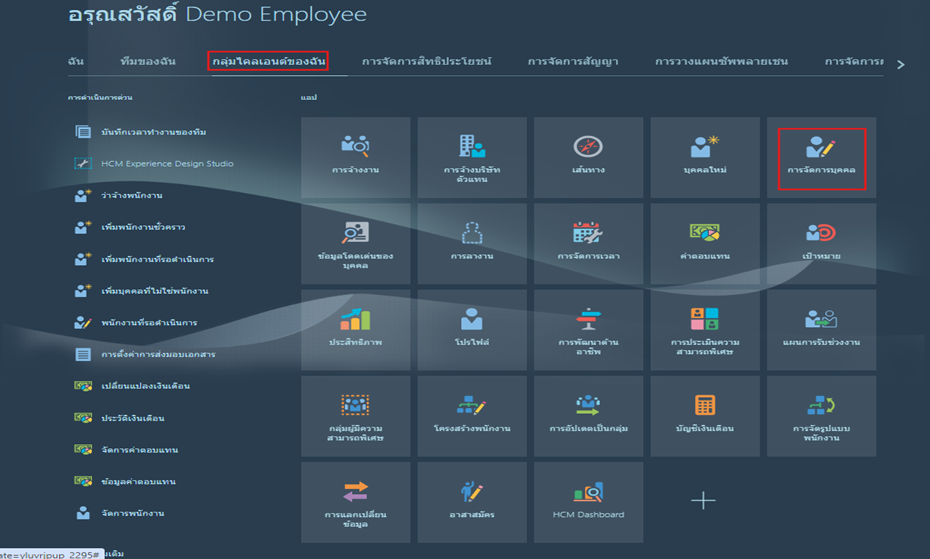Open the การแลกเปลี่ยนข้อมูล app tile
The image size is (930, 559).
(355, 499)
